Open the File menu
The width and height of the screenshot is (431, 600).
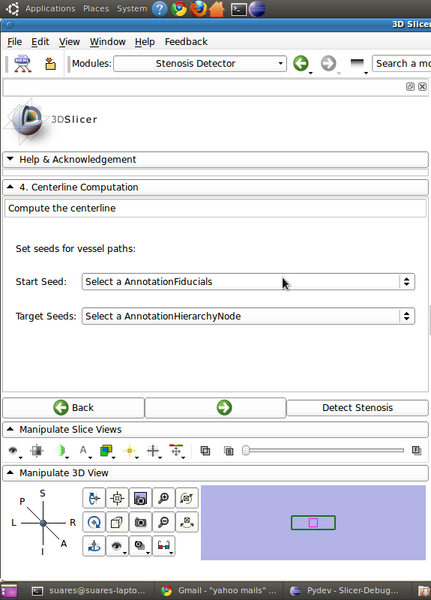15,41
